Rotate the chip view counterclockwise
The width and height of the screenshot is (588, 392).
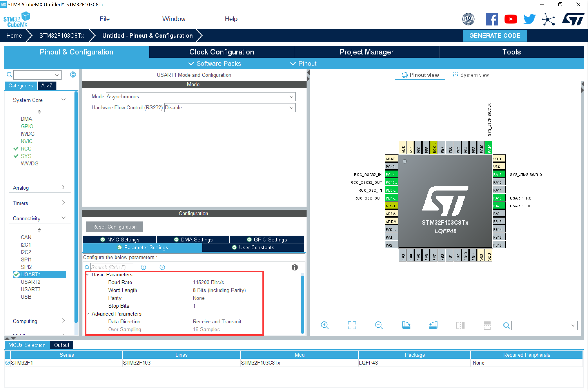433,325
